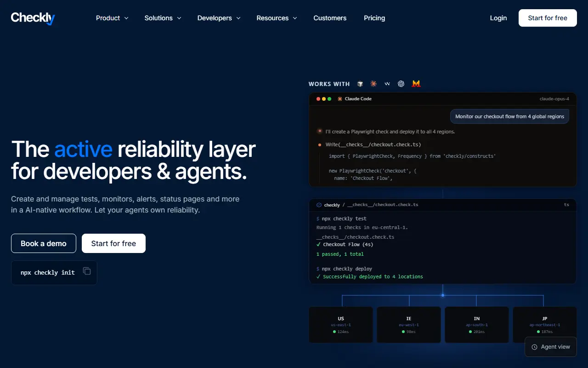588x368 pixels.
Task: Click the "claude-opus-4" model label
Action: [x=554, y=99]
